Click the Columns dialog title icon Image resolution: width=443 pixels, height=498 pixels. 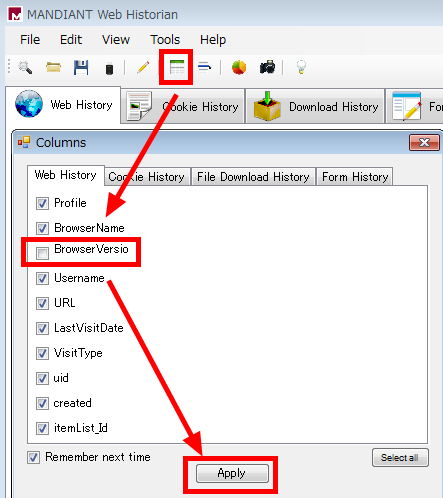pos(24,142)
